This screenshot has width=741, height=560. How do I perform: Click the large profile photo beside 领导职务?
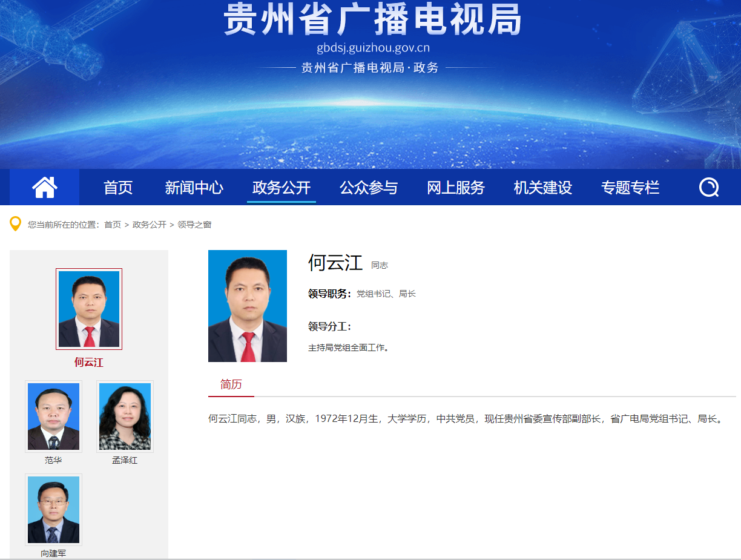248,306
